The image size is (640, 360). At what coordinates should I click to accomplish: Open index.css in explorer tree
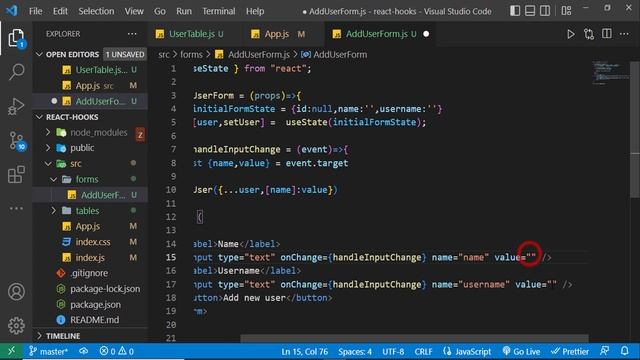93,242
